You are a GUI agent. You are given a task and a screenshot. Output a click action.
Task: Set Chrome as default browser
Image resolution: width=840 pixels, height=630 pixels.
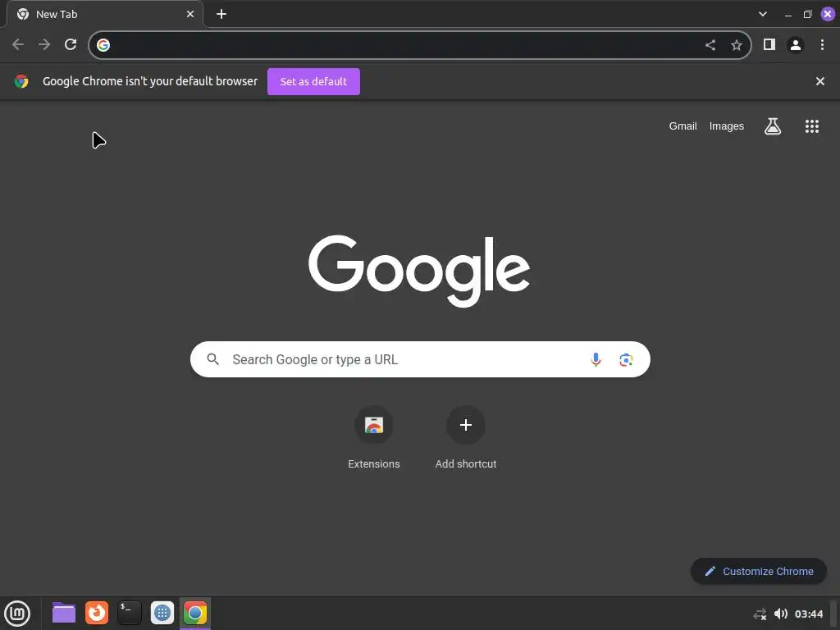(313, 81)
